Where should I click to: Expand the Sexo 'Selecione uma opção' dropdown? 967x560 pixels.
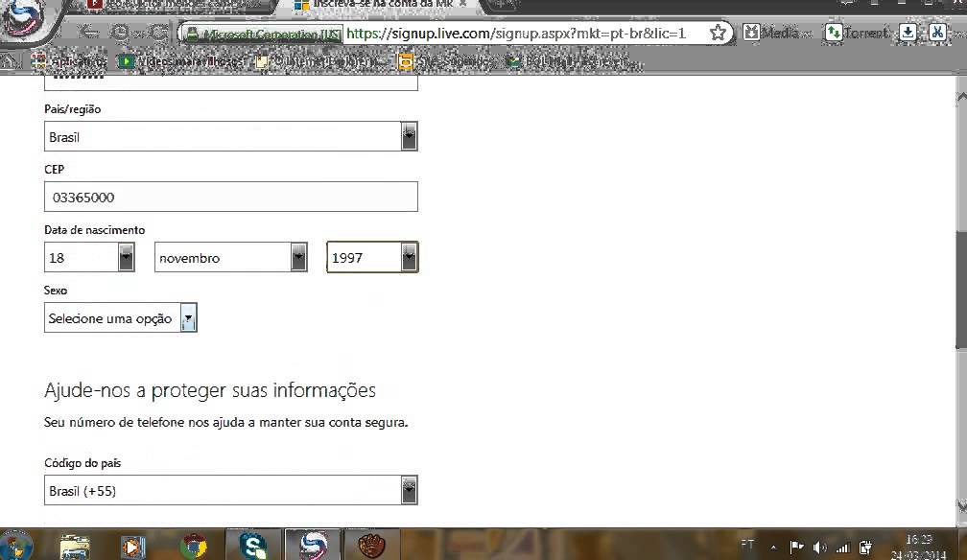pos(120,317)
